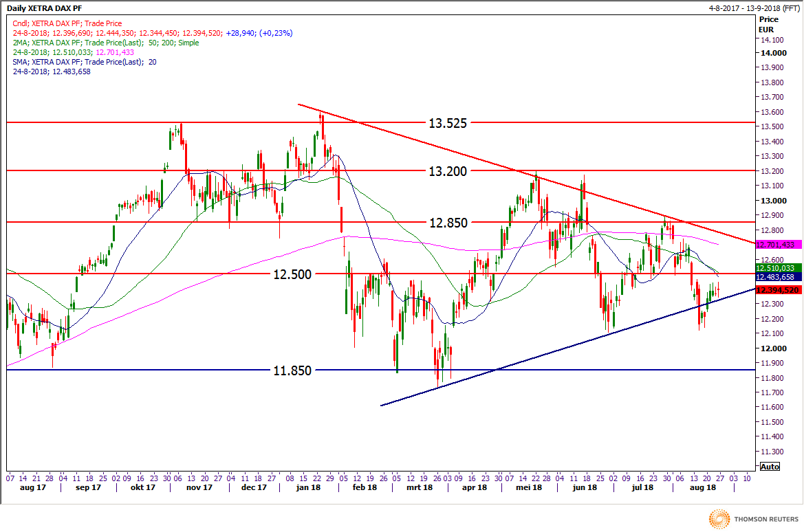
Task: Click the nov 17 month label
Action: (x=199, y=487)
